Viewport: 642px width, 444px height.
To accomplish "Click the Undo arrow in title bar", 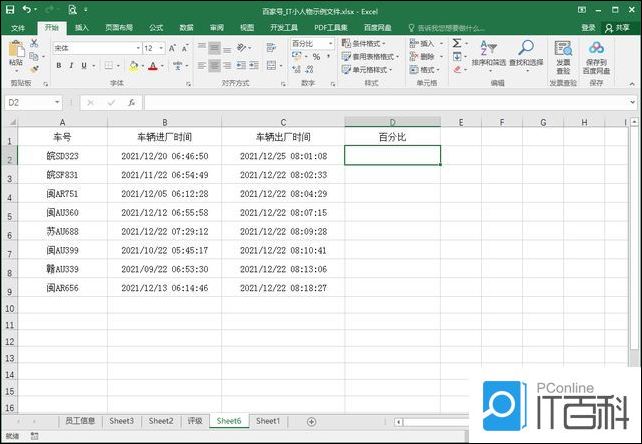I will [x=27, y=9].
